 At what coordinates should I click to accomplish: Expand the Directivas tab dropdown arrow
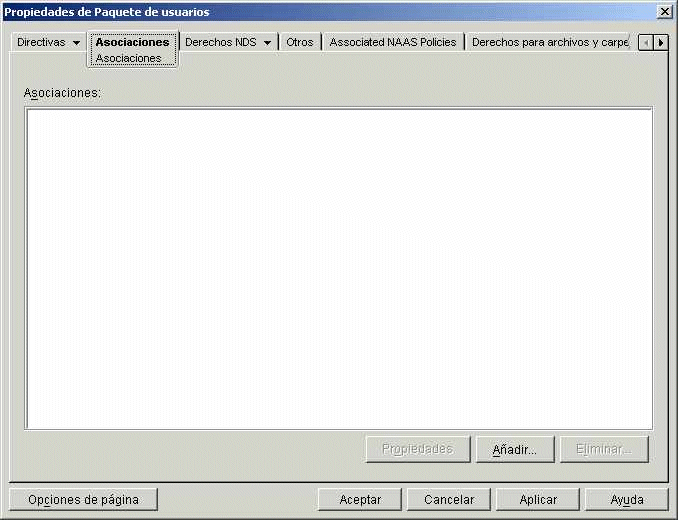click(77, 43)
